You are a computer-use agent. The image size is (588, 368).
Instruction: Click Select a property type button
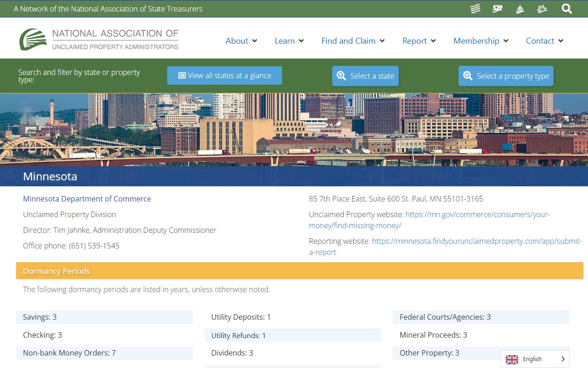[506, 76]
